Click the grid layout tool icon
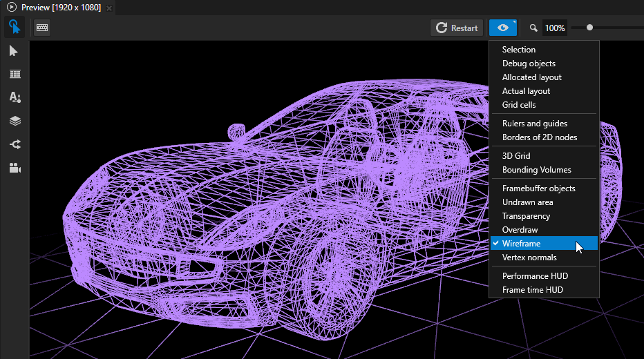This screenshot has width=644, height=359. 15,75
